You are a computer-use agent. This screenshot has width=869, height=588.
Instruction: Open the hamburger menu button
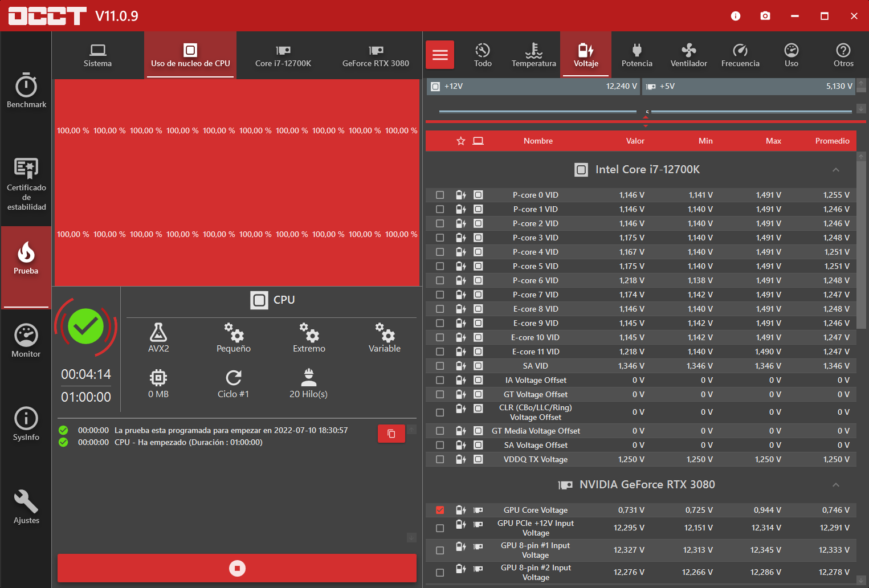tap(440, 55)
